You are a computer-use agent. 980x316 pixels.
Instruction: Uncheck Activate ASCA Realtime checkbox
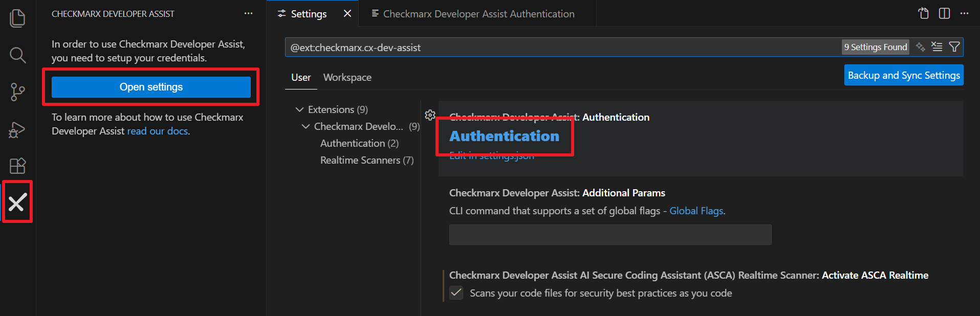(x=456, y=293)
